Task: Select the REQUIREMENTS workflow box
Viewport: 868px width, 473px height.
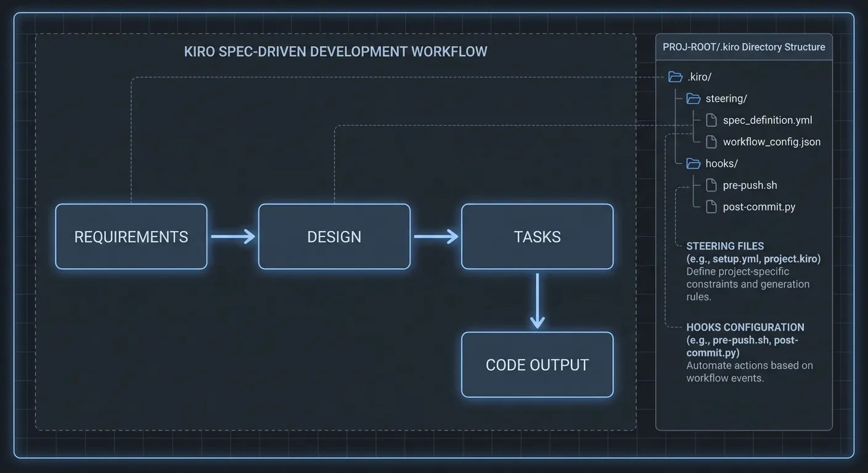Action: (131, 236)
